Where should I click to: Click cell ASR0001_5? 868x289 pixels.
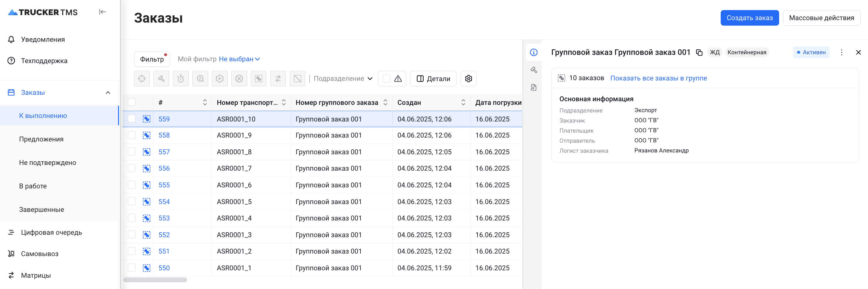[x=234, y=202]
